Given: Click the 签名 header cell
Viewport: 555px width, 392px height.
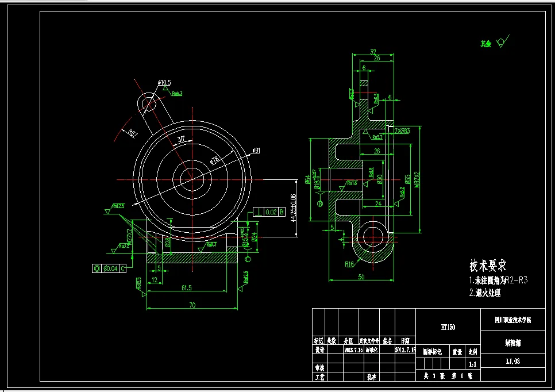Looking at the screenshot, I should pyautogui.click(x=387, y=341).
